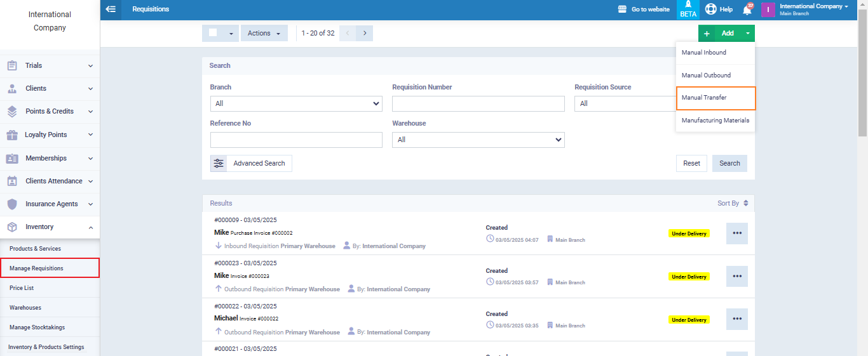Click the Requisition Number input field
The width and height of the screenshot is (868, 356).
tap(478, 103)
